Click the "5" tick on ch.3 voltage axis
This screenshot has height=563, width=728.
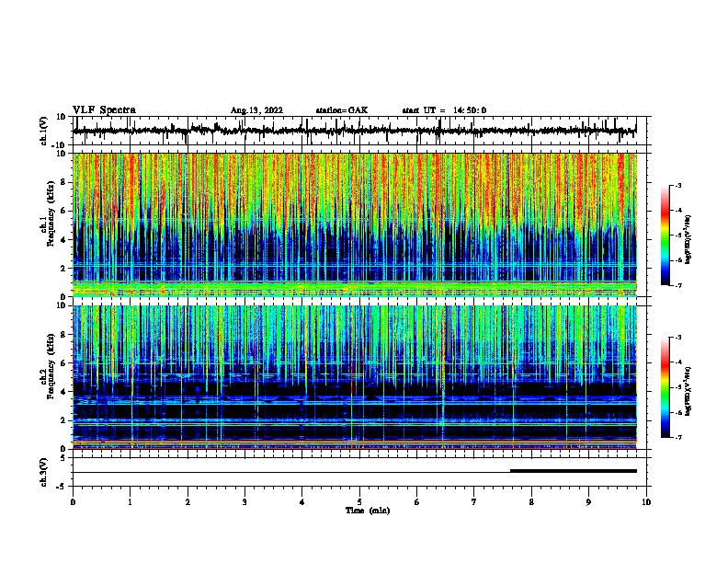coord(64,458)
